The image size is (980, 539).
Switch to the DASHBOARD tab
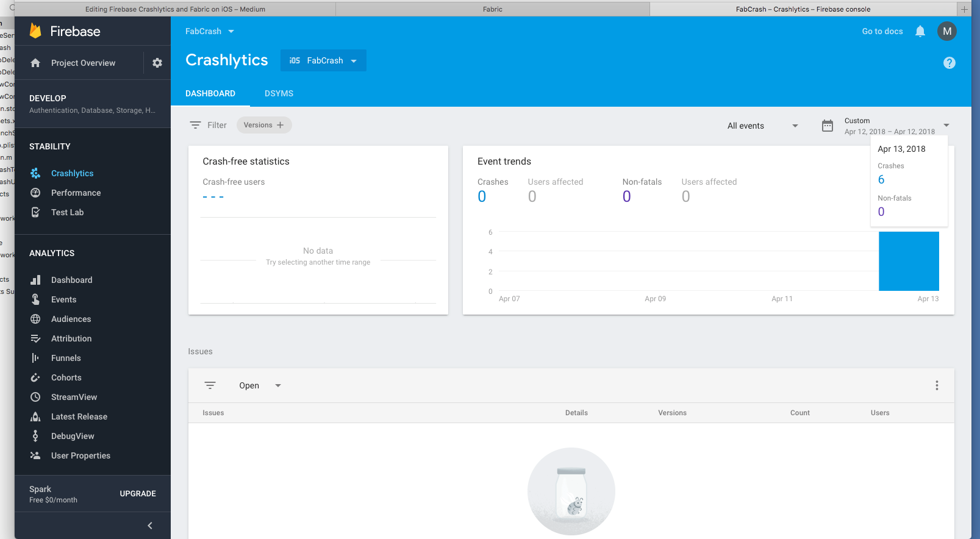tap(210, 93)
